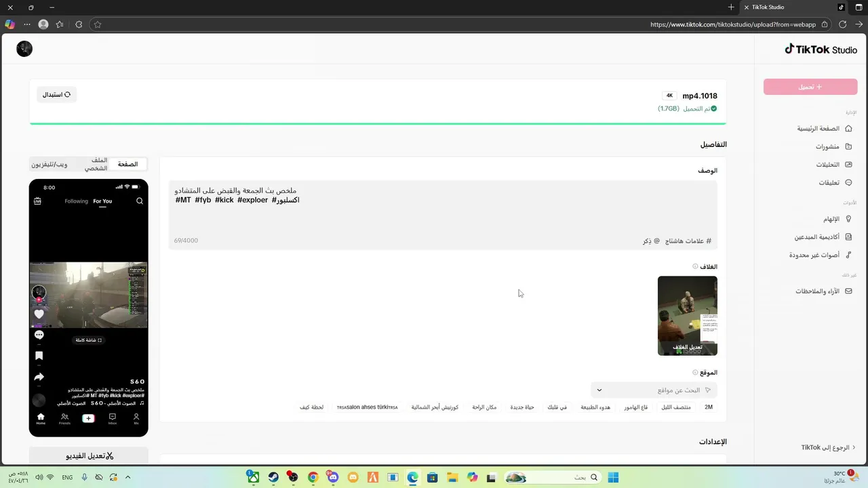The height and width of the screenshot is (488, 868).
Task: Open Google Chrome from the taskbar
Action: pos(313,477)
